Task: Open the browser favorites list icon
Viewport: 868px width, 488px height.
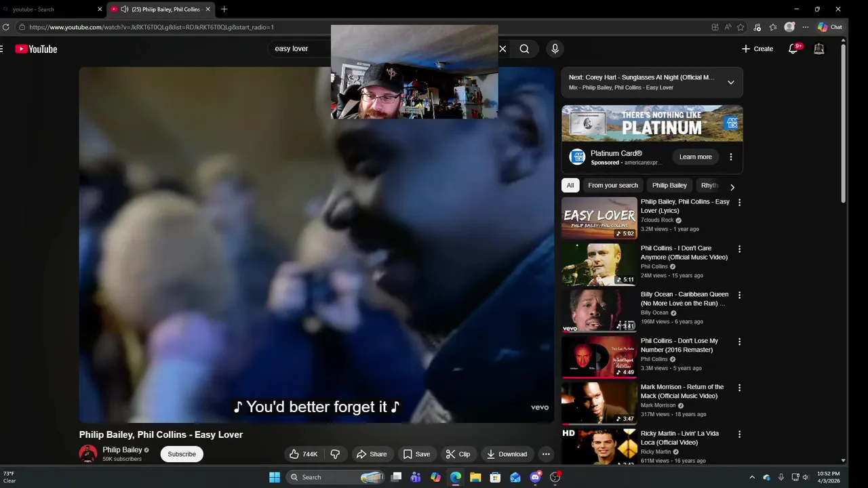Action: [x=773, y=27]
